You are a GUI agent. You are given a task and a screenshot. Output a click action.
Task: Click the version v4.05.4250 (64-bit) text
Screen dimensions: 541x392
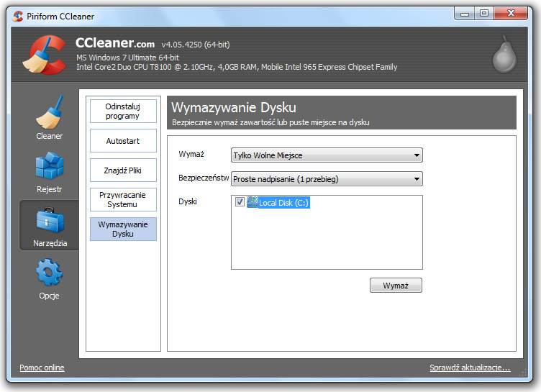[195, 45]
